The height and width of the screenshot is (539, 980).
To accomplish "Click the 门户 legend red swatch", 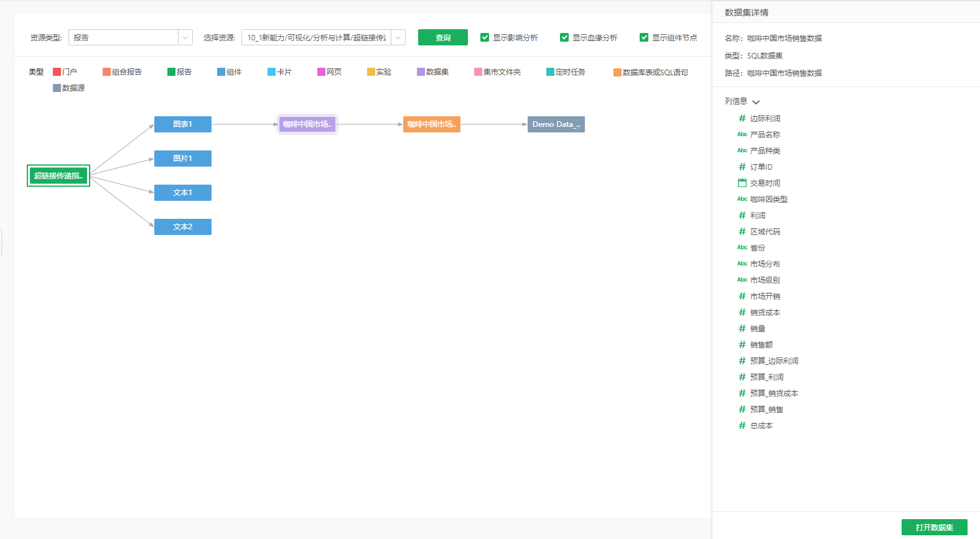I will pyautogui.click(x=57, y=72).
